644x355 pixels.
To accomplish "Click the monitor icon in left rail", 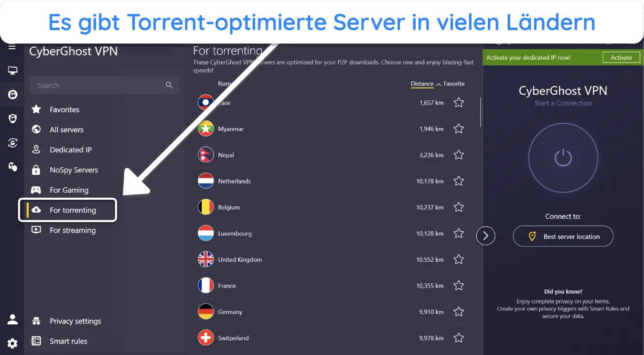I will tap(12, 71).
